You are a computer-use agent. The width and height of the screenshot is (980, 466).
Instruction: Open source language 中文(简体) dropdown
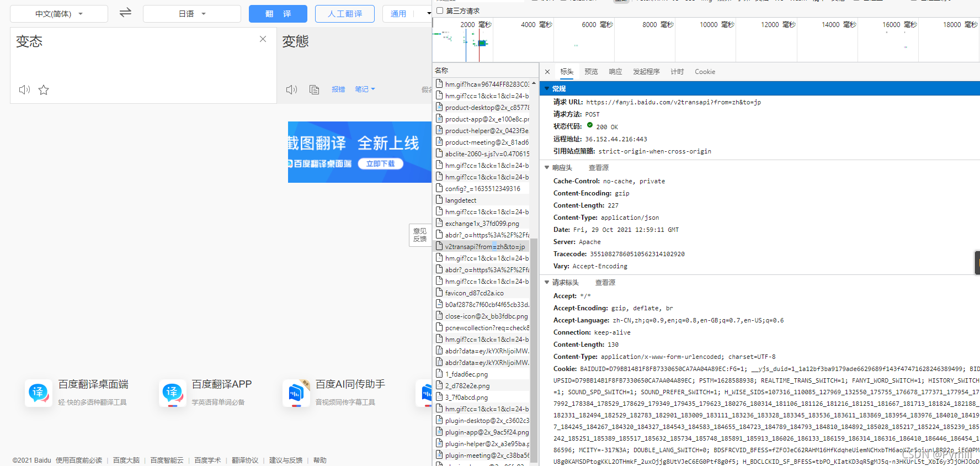click(59, 14)
